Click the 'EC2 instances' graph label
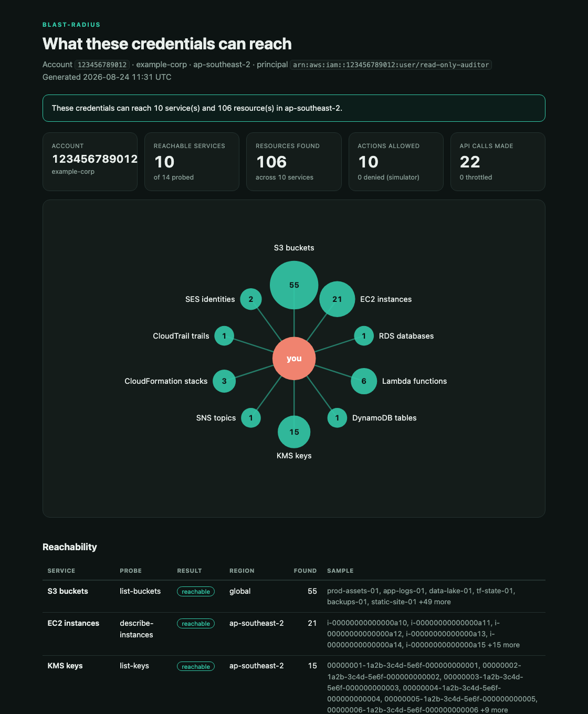This screenshot has width=588, height=714. [386, 299]
